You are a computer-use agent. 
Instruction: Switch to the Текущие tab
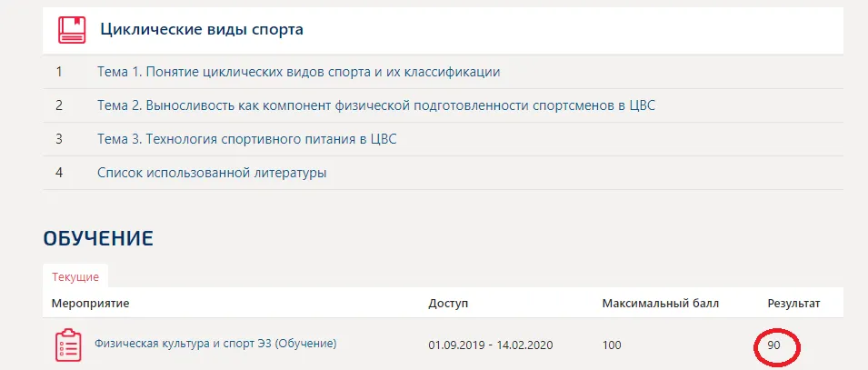[75, 276]
